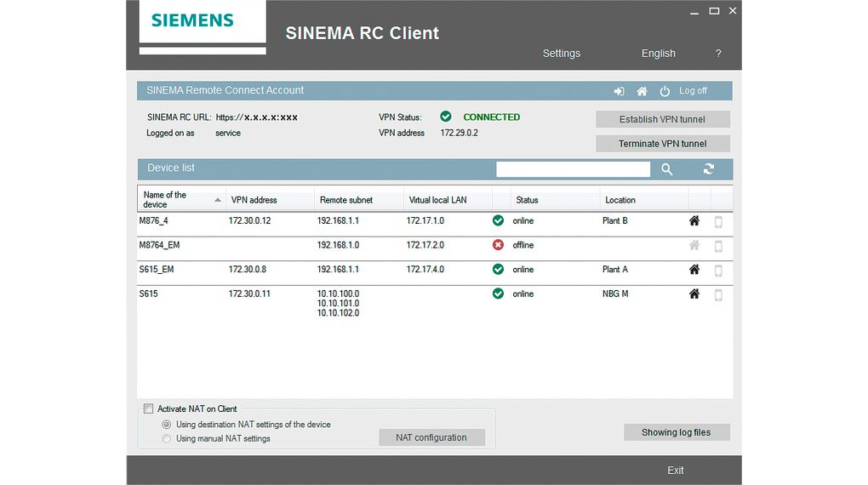Click the login arrow icon in account bar

pyautogui.click(x=619, y=91)
